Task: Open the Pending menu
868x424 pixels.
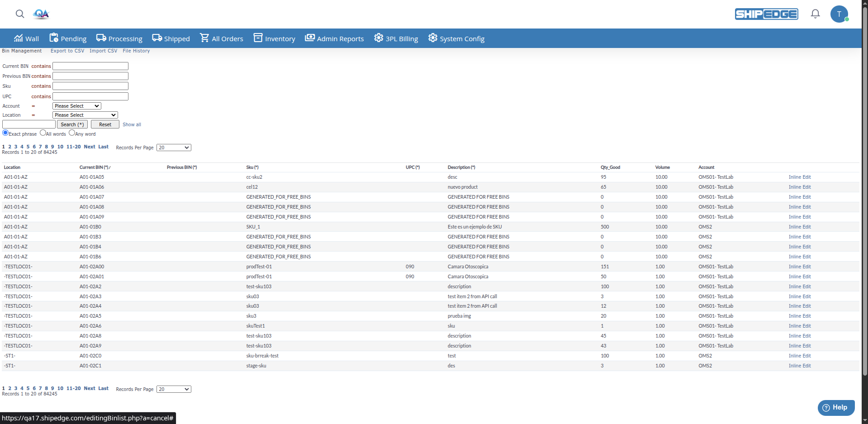Action: (68, 38)
